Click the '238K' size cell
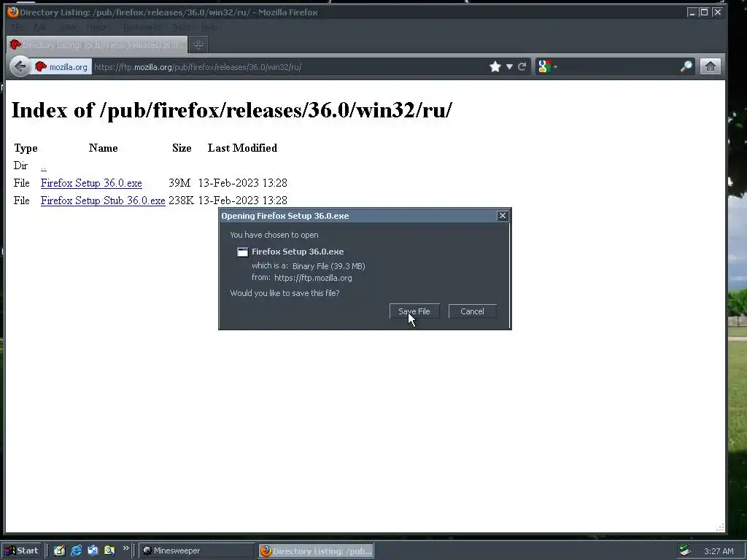 point(181,201)
